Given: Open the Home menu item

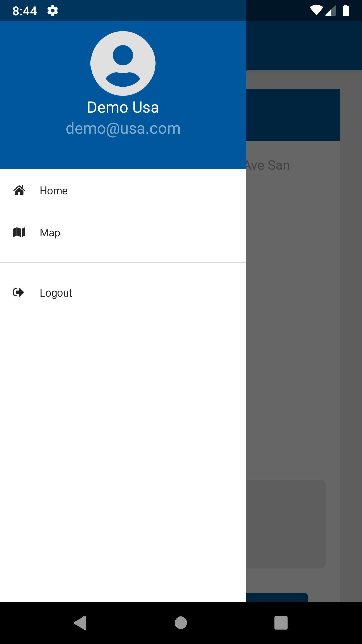Looking at the screenshot, I should point(123,190).
